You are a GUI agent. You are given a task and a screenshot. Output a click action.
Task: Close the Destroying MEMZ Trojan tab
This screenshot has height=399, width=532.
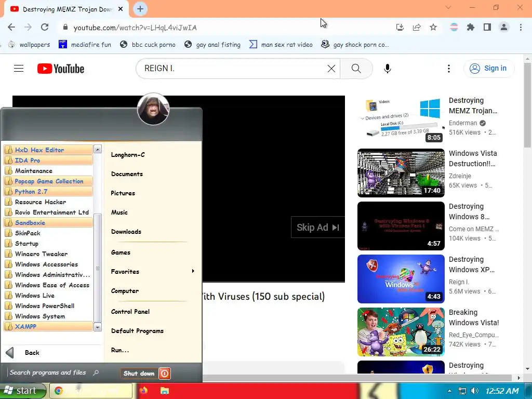click(121, 9)
